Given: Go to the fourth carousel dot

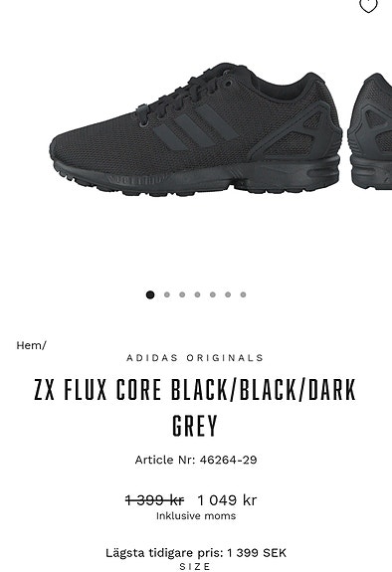Looking at the screenshot, I should pyautogui.click(x=197, y=294).
